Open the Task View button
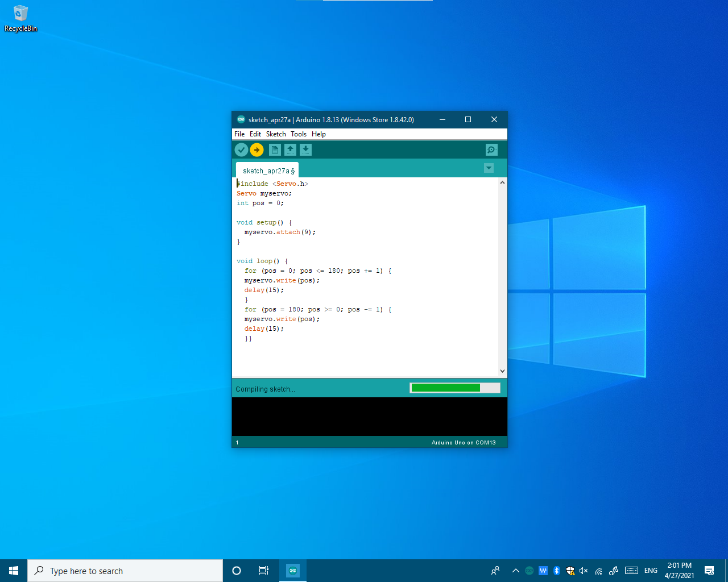The image size is (728, 582). pos(263,571)
